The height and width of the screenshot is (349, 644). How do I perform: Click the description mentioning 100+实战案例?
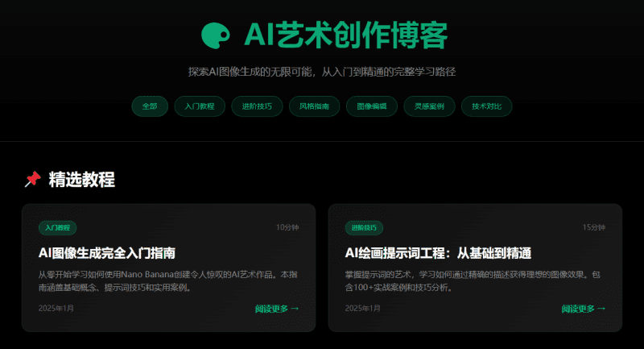(x=473, y=280)
